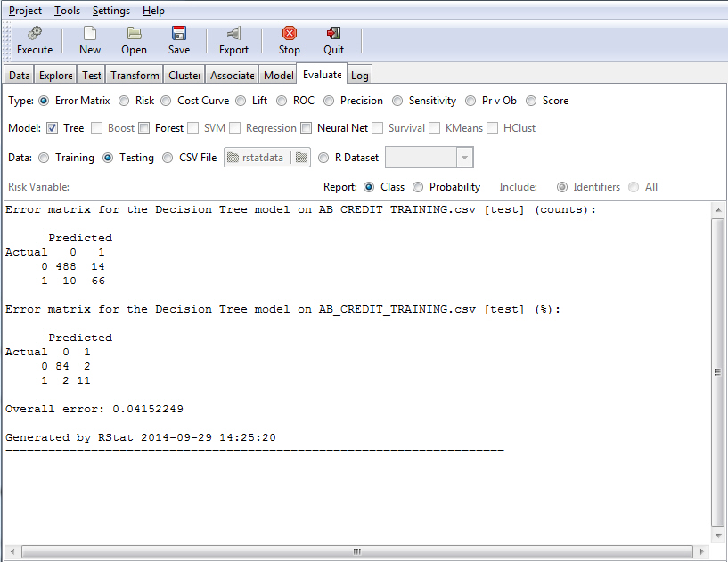The width and height of the screenshot is (728, 562).
Task: Open the Settings menu
Action: click(x=111, y=10)
